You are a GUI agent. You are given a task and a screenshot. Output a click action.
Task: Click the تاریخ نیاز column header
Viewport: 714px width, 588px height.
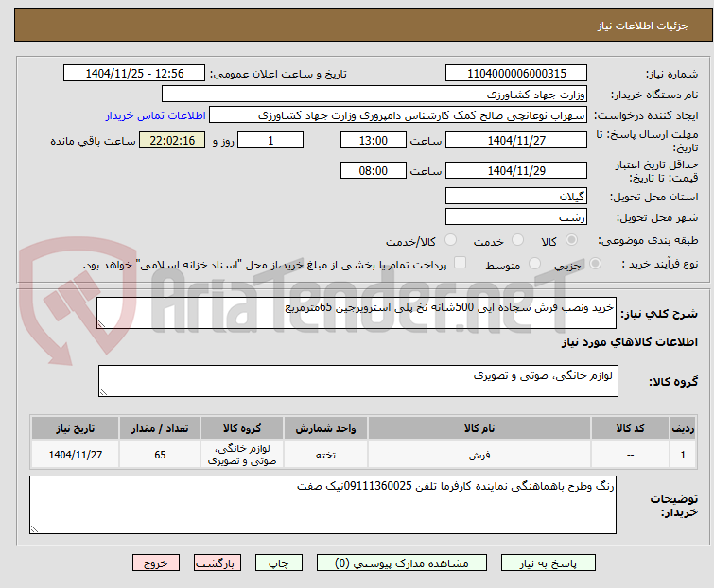[75, 428]
